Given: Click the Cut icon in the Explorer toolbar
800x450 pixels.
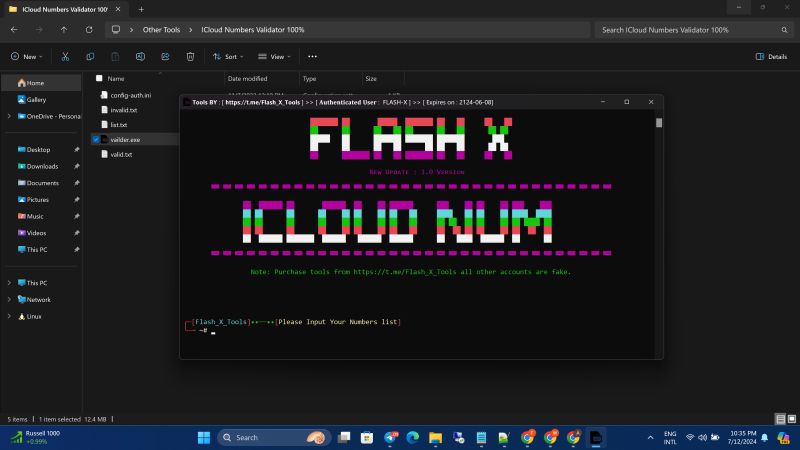Looking at the screenshot, I should click(65, 57).
